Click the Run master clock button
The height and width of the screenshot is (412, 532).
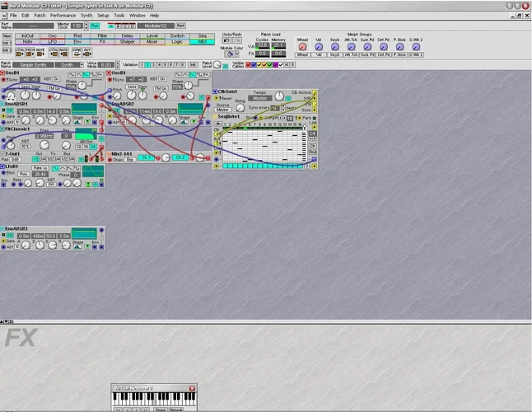pyautogui.click(x=95, y=26)
